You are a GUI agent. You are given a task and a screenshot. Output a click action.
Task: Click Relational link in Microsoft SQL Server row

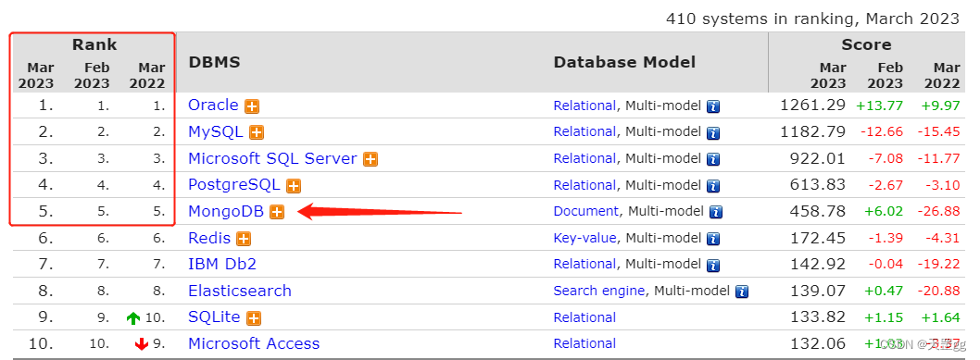584,158
